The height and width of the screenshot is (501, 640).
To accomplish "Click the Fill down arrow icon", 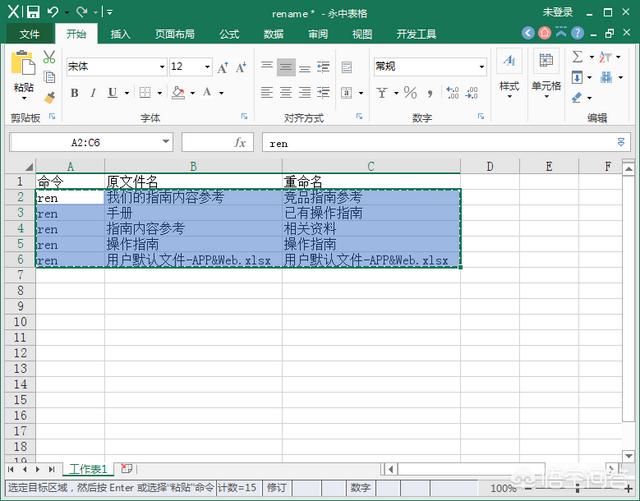I will [577, 77].
